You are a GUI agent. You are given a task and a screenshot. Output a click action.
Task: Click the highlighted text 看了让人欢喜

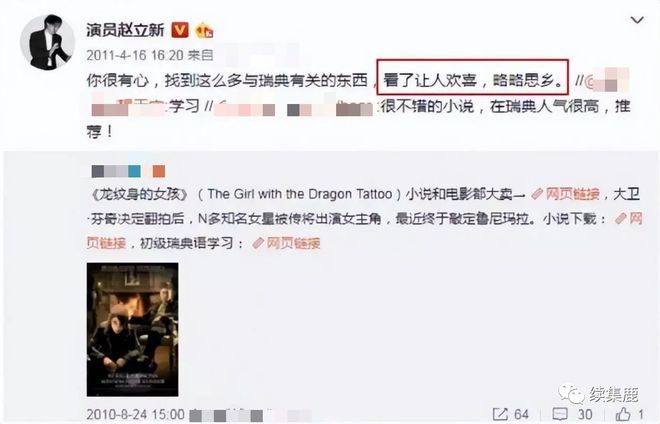(430, 79)
